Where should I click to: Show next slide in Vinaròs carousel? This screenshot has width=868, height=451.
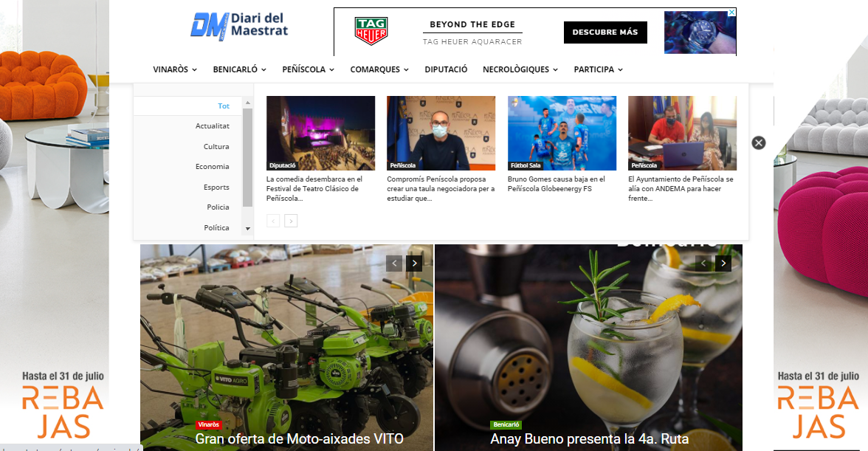tap(414, 264)
